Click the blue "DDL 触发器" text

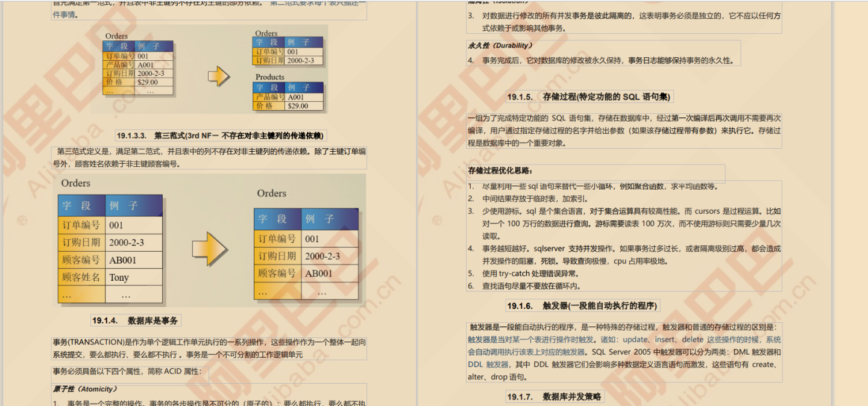tap(488, 364)
